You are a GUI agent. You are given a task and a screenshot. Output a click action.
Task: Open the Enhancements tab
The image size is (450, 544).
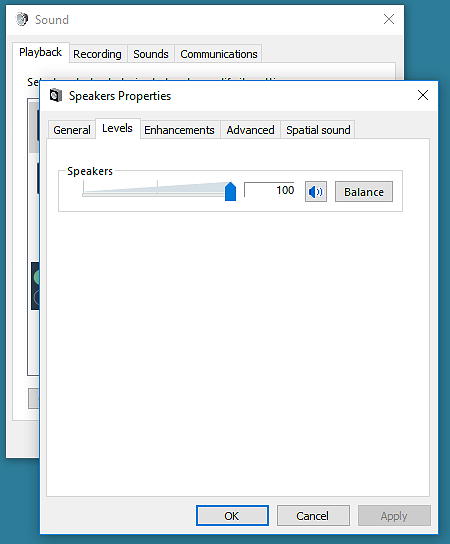point(180,130)
